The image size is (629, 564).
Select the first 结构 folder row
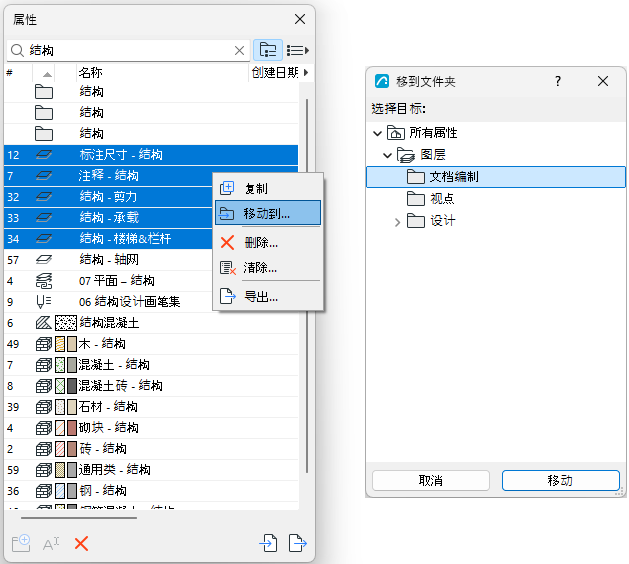[x=151, y=92]
